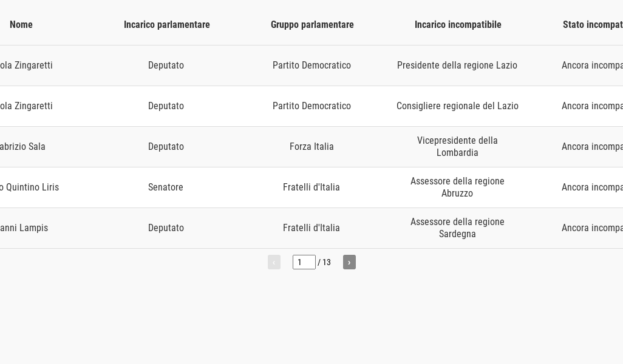The image size is (623, 364).
Task: Click Fratelli d'Italia in Lampis row
Action: coord(311,228)
